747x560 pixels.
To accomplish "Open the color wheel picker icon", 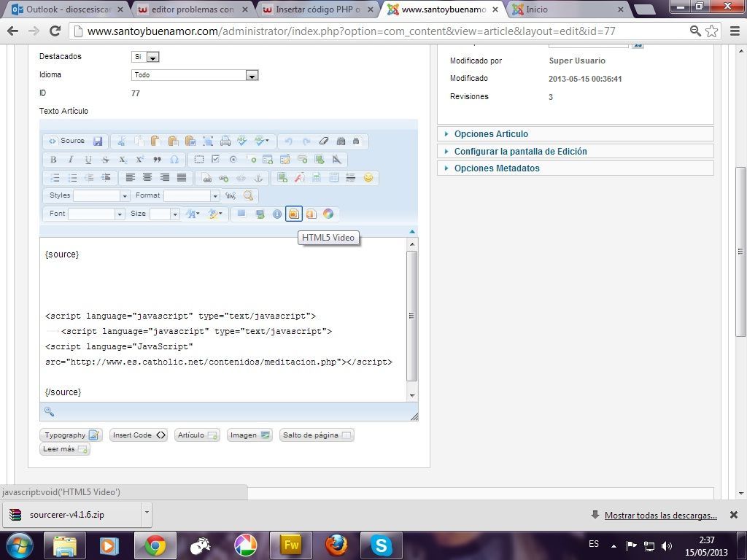I will pos(328,214).
